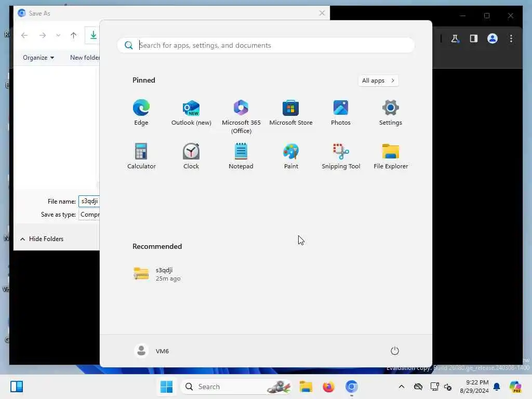Open the Microsoft Store
532x399 pixels.
pyautogui.click(x=291, y=113)
